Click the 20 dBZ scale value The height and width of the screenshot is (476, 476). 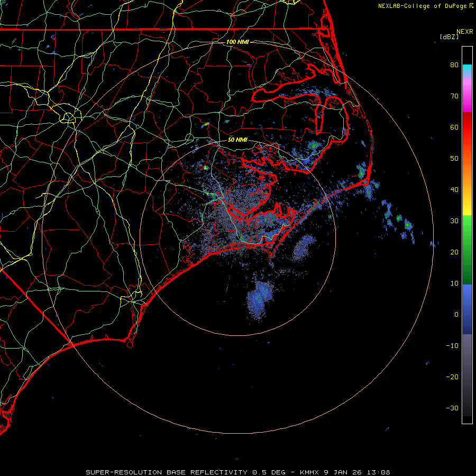pos(454,252)
